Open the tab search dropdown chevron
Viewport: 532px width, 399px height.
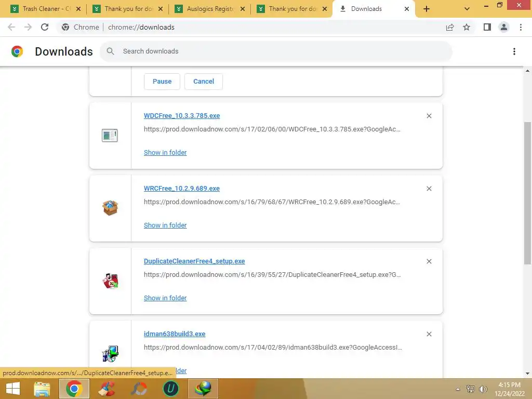[x=467, y=9]
